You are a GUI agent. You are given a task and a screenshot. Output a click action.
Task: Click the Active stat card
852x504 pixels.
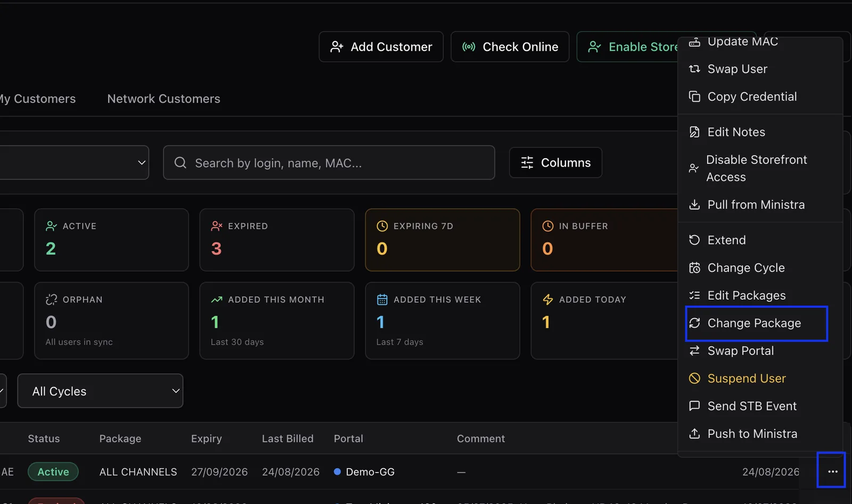pos(111,239)
